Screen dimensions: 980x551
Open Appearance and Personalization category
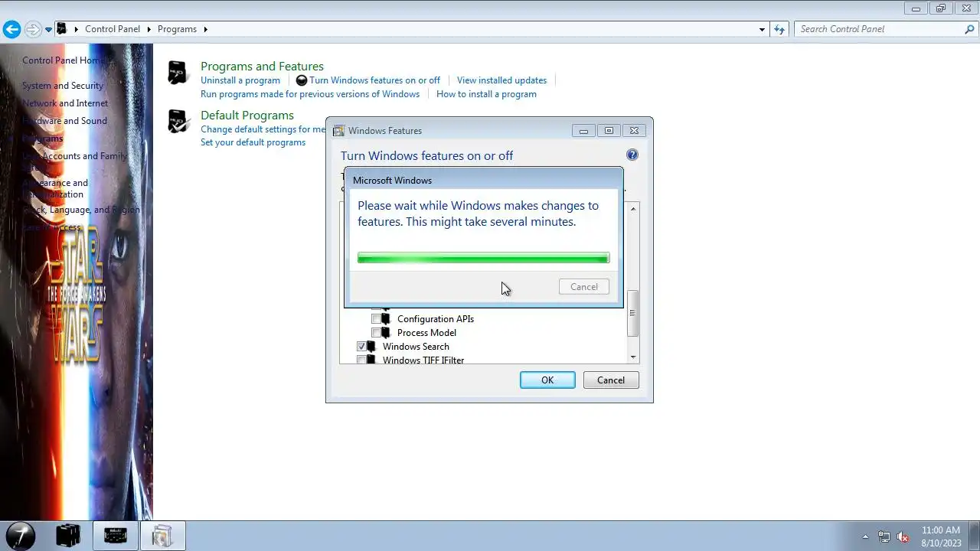tap(55, 188)
